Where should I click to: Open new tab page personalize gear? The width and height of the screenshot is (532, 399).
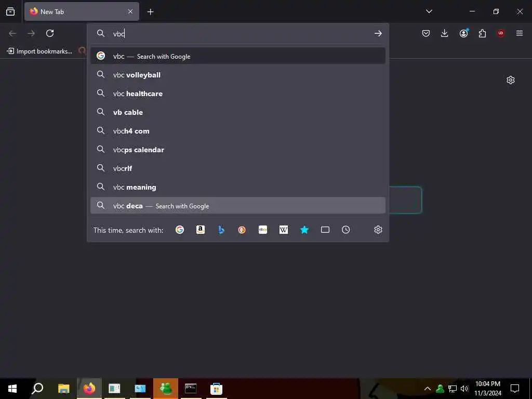pos(511,80)
